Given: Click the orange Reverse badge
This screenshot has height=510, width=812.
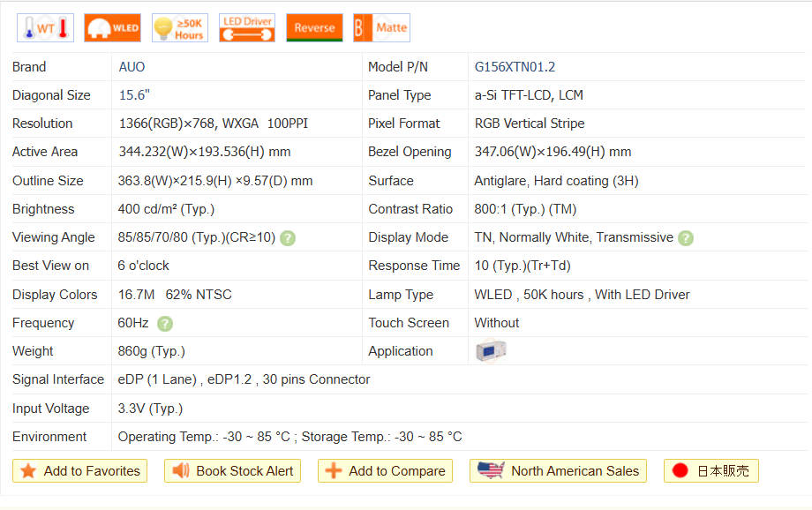Looking at the screenshot, I should click(x=314, y=28).
